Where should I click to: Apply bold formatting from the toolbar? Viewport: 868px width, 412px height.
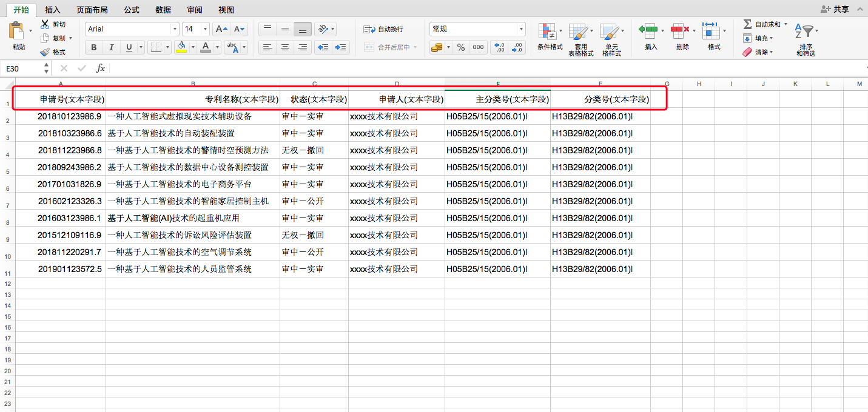93,47
